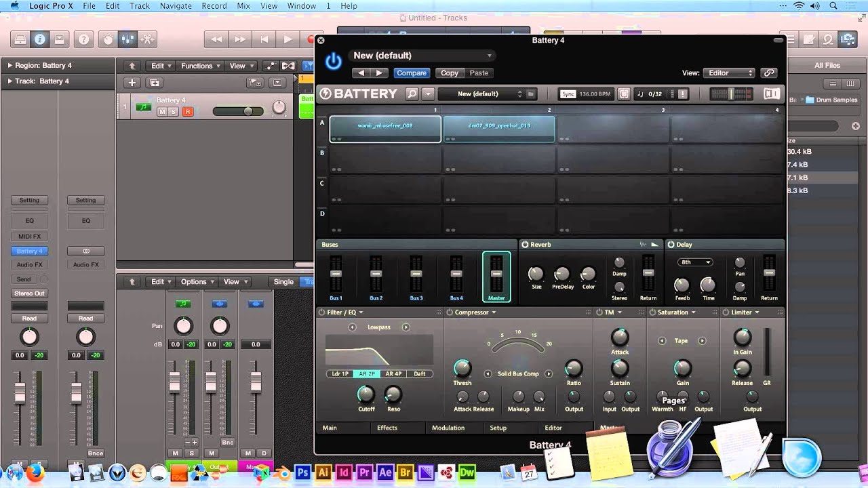Select the AR 4P filter type

tap(393, 373)
